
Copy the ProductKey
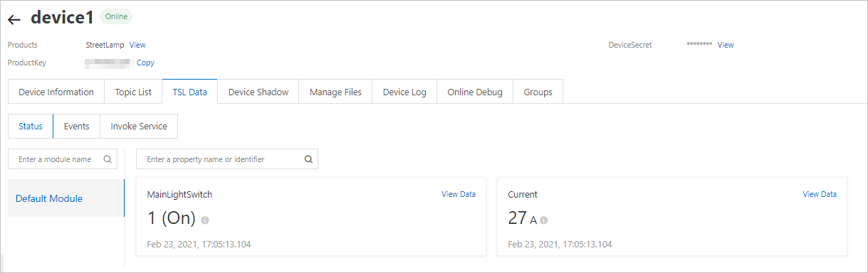(x=145, y=63)
